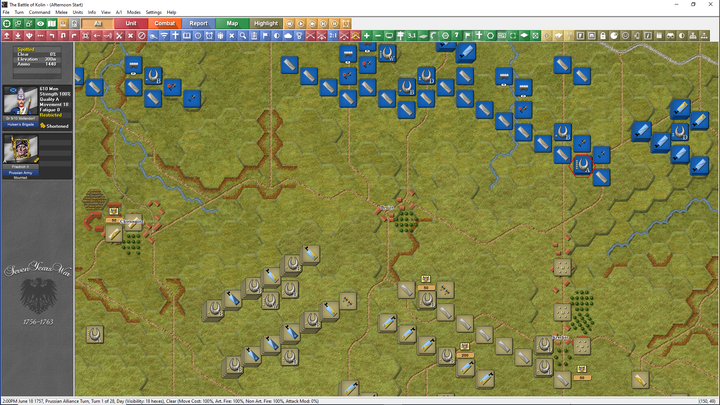
Task: Click the grey portrait icon
Action: click(74, 23)
